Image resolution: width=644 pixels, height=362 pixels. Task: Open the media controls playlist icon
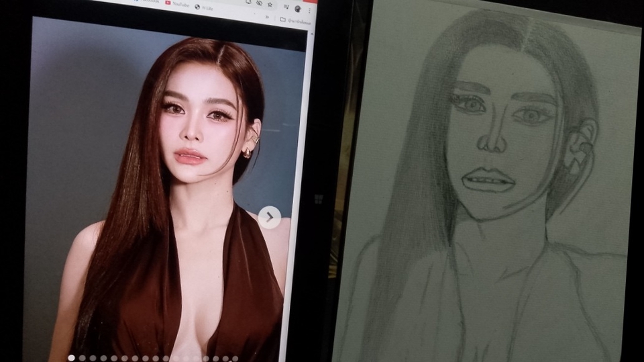[x=286, y=7]
